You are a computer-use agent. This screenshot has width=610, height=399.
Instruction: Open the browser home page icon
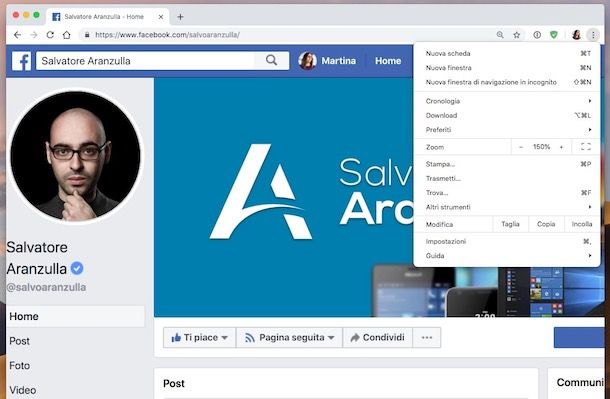coord(67,35)
